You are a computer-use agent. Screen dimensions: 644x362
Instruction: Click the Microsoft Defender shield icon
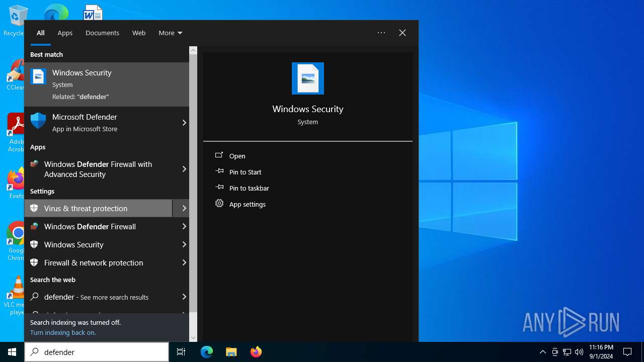38,121
